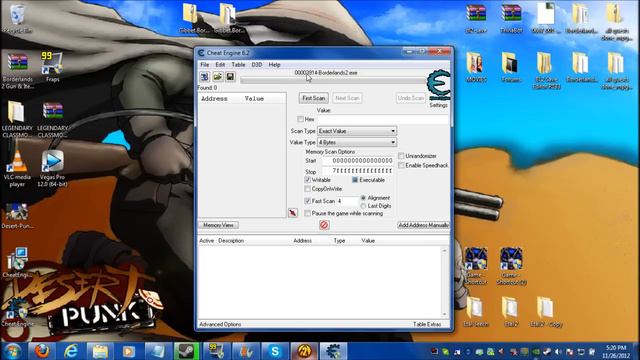The image size is (640, 360).
Task: Open the process list computer icon
Action: [x=204, y=76]
